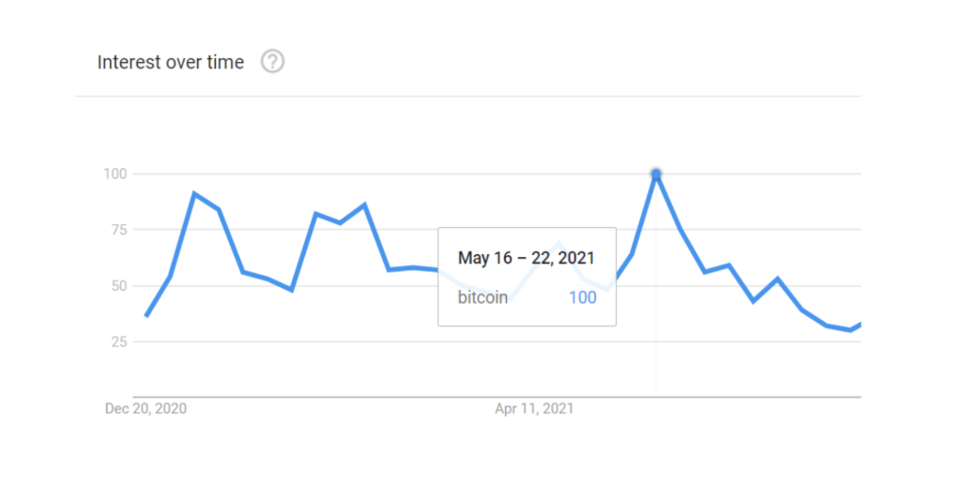This screenshot has height=484, width=980.
Task: Click the leftmost starting point of the line
Action: [146, 316]
